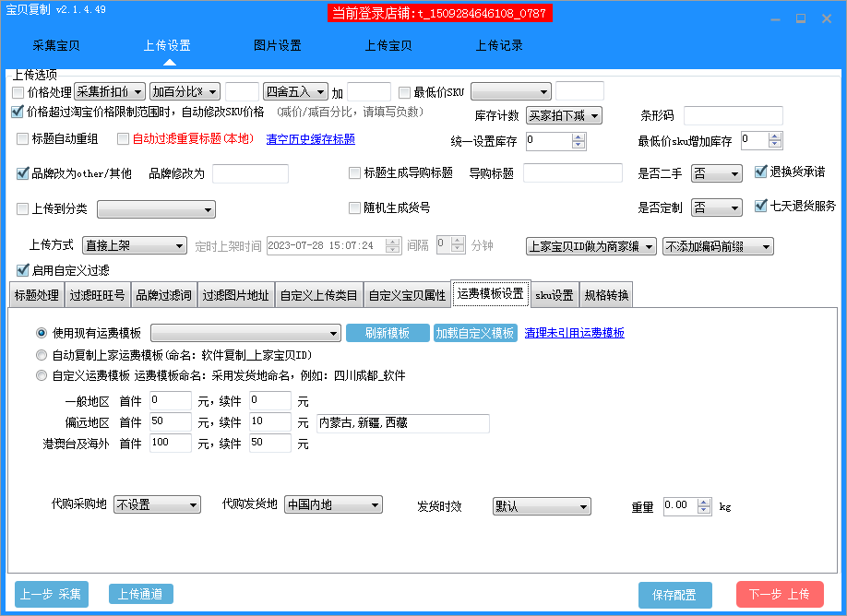Open the 中国内地 shipping origin dropdown
This screenshot has height=616, width=847.
tap(332, 504)
